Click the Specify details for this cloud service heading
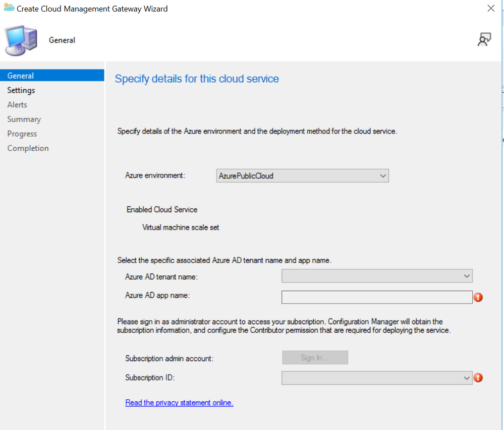The height and width of the screenshot is (430, 504). click(197, 79)
